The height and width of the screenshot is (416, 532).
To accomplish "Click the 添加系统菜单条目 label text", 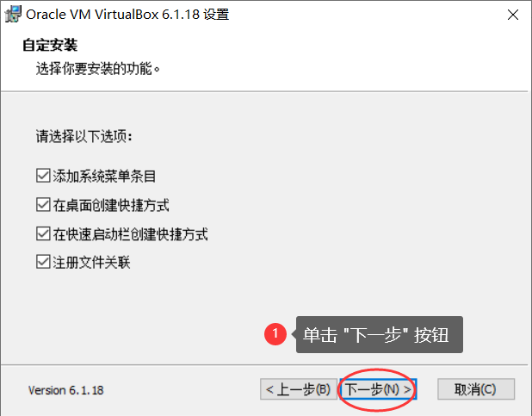I will 104,176.
